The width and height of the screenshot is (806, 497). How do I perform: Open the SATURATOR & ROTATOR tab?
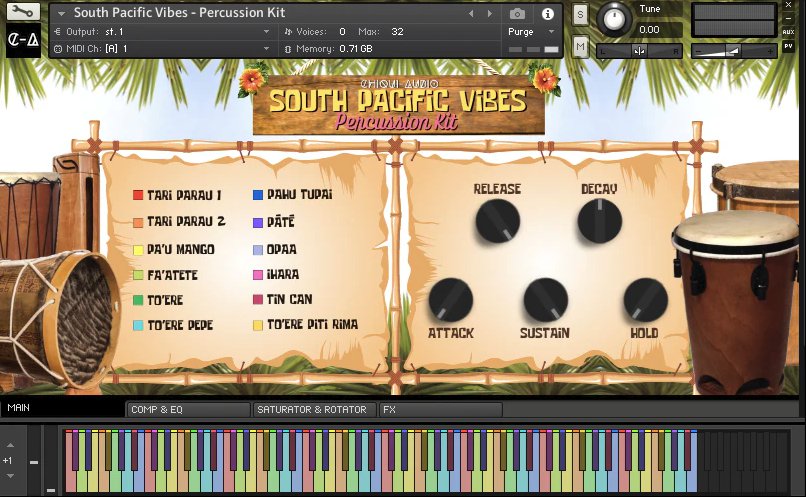pos(314,410)
